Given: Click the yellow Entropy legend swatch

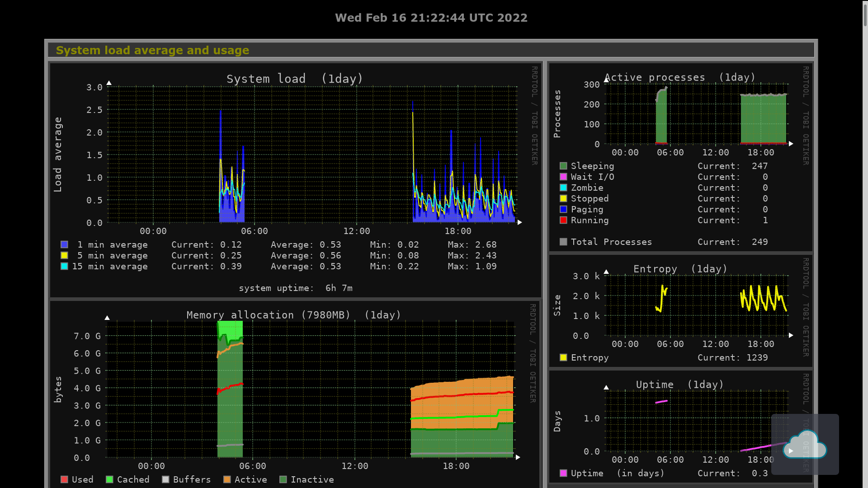Looking at the screenshot, I should 563,357.
